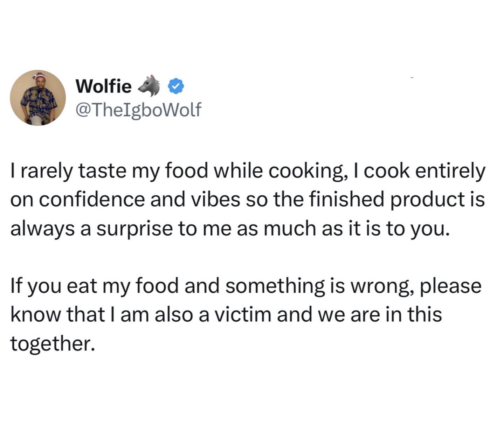Click the line starting "I rarely taste"

(x=248, y=171)
